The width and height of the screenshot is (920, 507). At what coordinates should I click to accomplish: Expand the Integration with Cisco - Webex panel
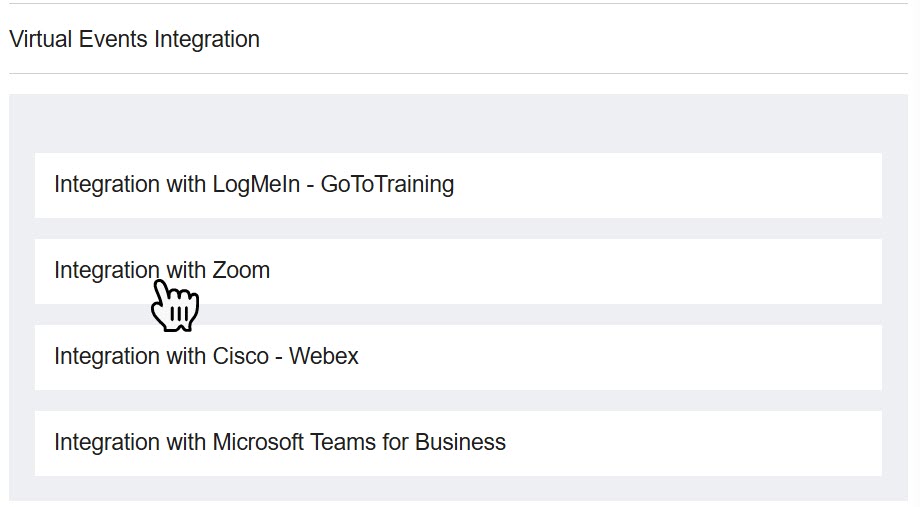coord(458,357)
